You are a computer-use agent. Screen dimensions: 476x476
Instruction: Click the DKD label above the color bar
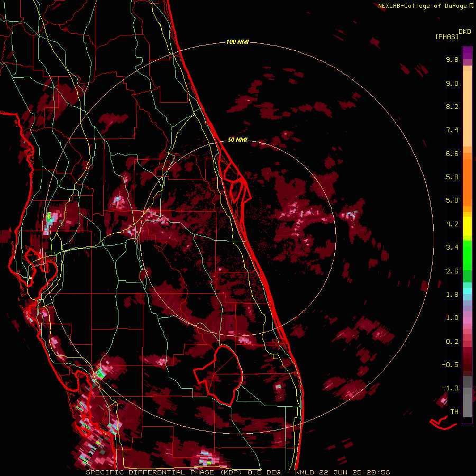pyautogui.click(x=465, y=32)
